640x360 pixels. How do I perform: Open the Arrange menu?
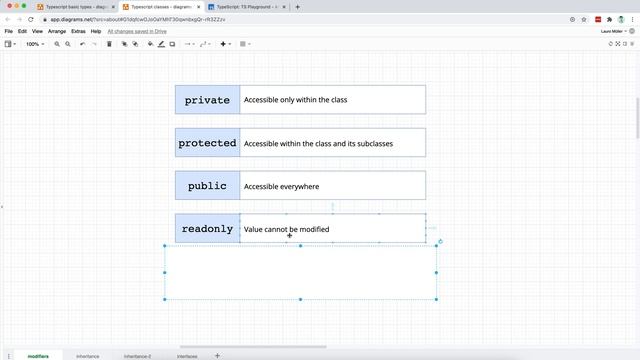pos(57,31)
